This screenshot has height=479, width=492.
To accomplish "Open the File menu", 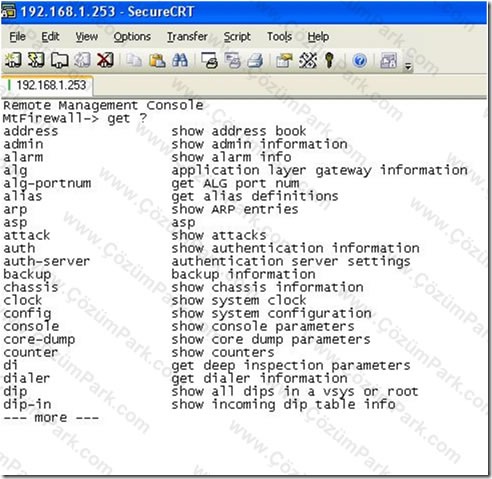I will (17, 36).
